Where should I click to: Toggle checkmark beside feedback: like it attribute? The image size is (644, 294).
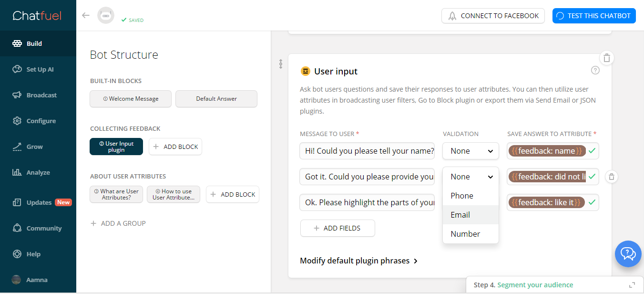592,202
